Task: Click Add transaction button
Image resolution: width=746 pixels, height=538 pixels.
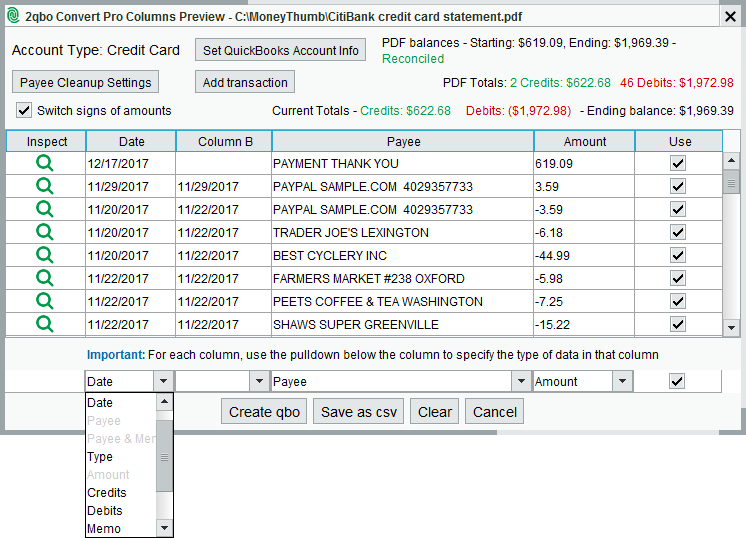Action: point(245,82)
